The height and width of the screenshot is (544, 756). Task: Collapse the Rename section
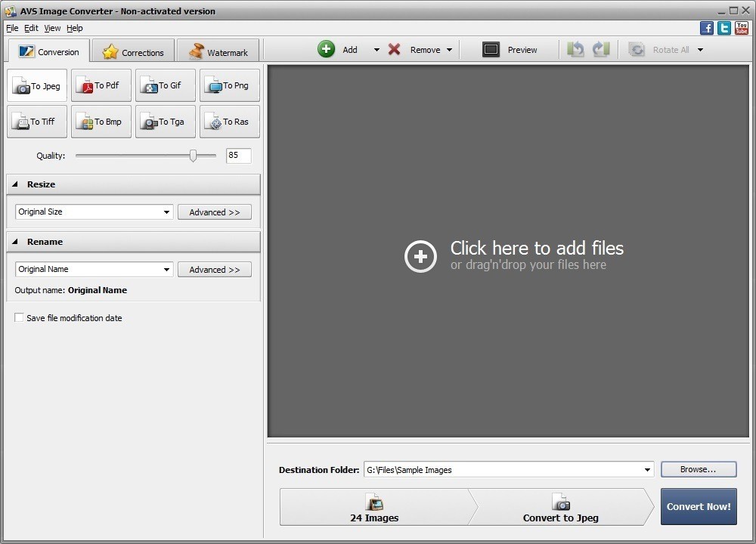(15, 241)
